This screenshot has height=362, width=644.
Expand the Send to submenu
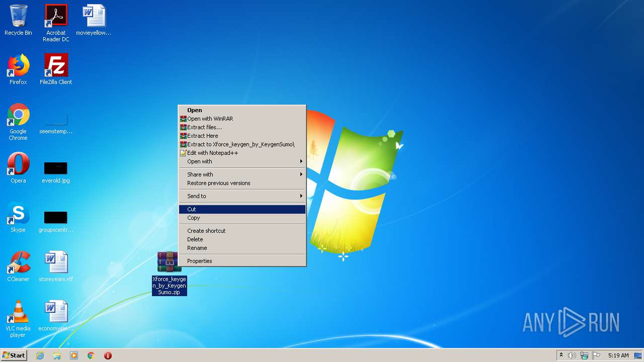(x=242, y=196)
